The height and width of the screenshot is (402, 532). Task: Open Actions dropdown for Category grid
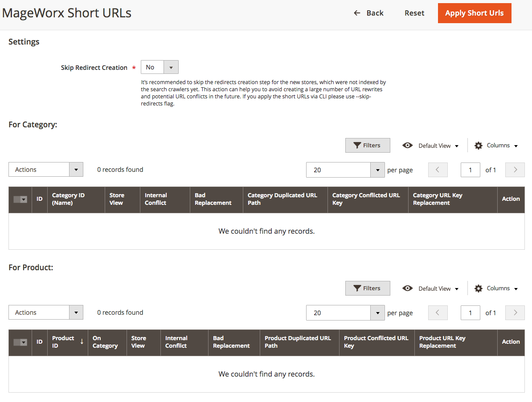tap(46, 170)
